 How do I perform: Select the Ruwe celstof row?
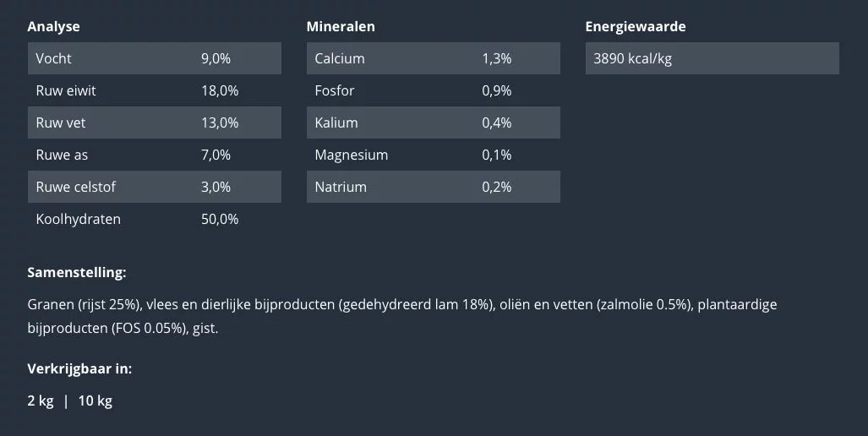tap(154, 188)
